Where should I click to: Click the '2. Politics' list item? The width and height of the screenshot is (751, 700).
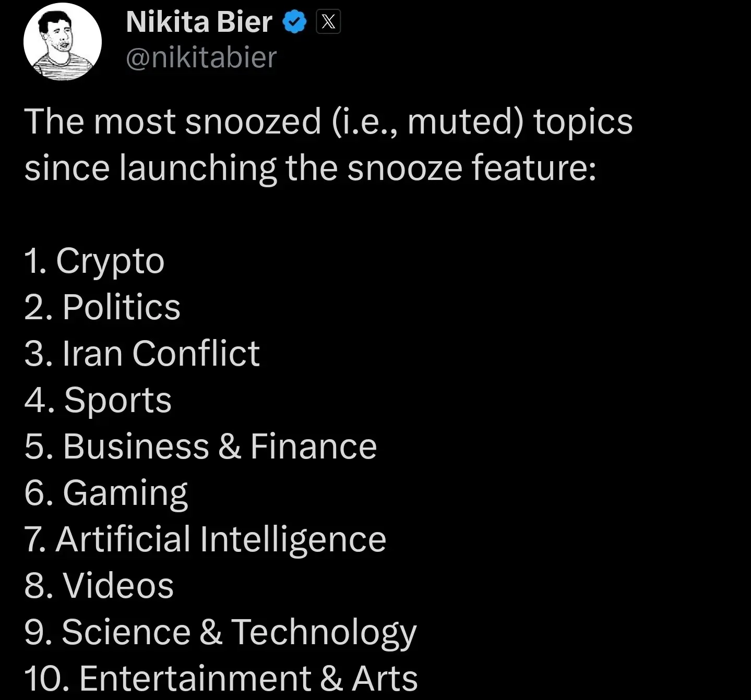[x=102, y=307]
